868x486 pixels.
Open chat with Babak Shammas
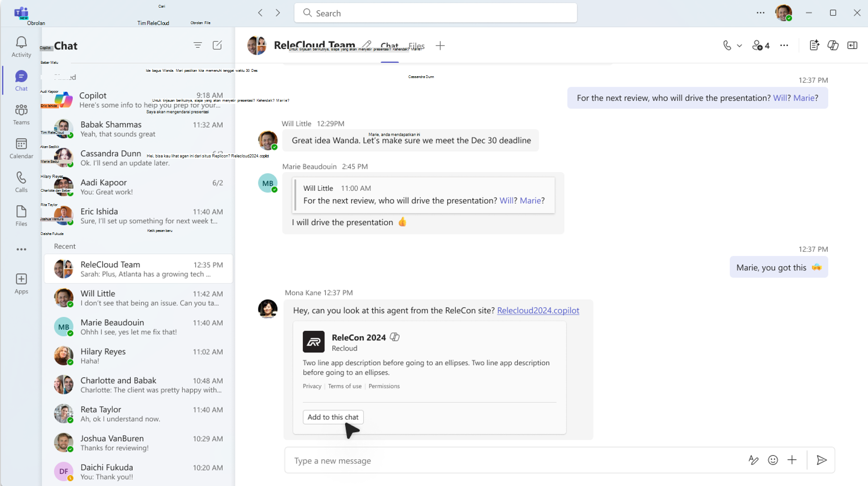138,129
